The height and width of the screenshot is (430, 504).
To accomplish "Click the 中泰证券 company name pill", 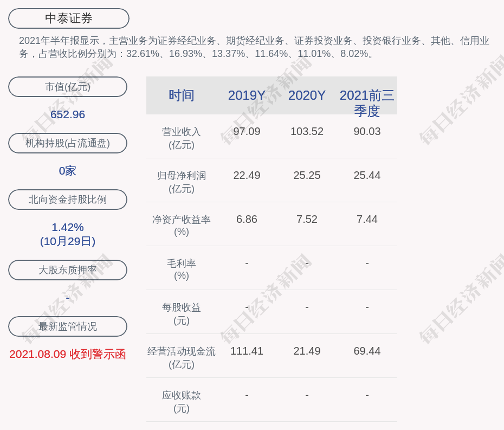I will pyautogui.click(x=69, y=18).
